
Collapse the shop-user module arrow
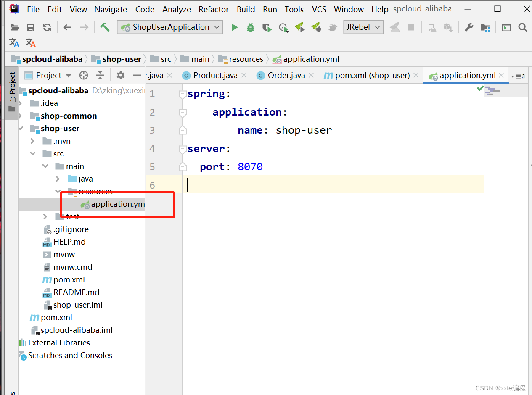pos(20,128)
